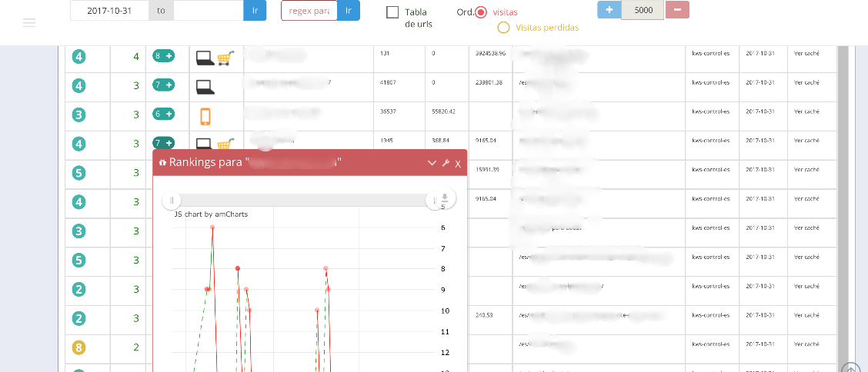The width and height of the screenshot is (868, 372).
Task: Click the circle 2 badge in the 240.59 row
Action: coord(78,318)
